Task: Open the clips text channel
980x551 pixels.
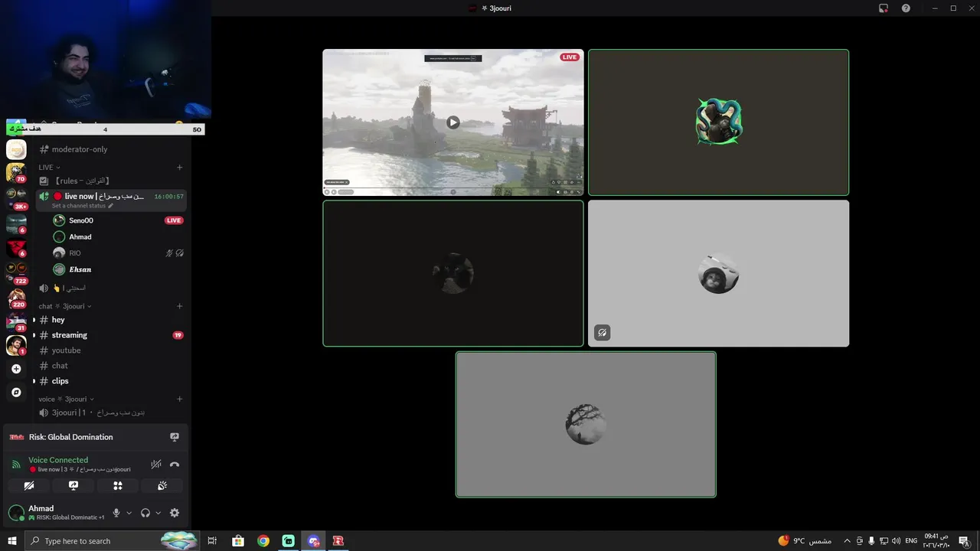Action: [x=112, y=381]
